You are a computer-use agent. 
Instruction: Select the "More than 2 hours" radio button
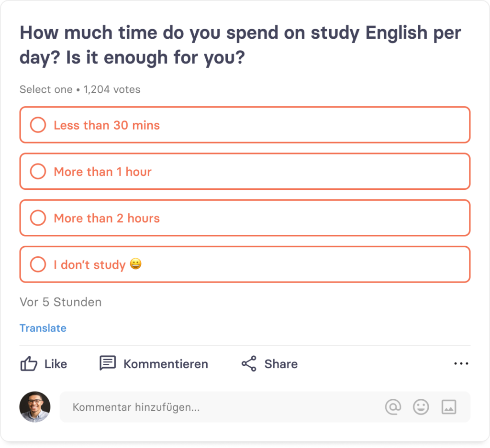38,218
